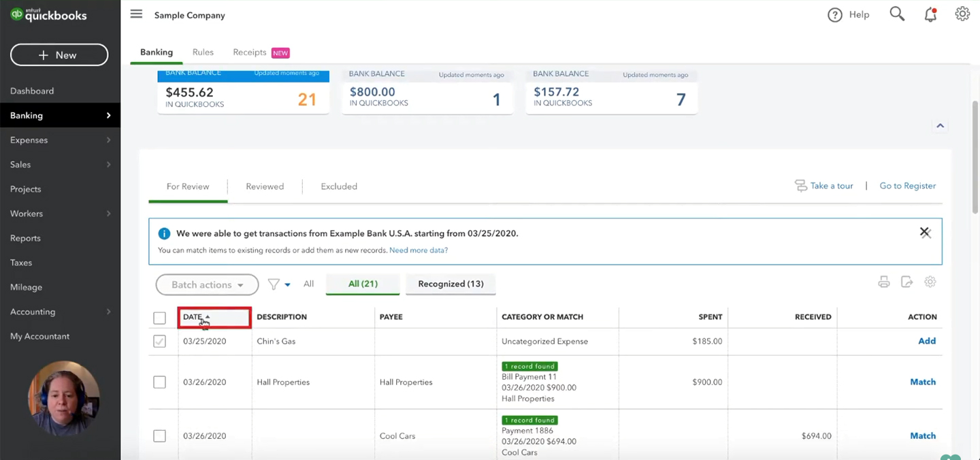This screenshot has width=980, height=460.
Task: Toggle the select-all transactions checkbox
Action: point(159,318)
